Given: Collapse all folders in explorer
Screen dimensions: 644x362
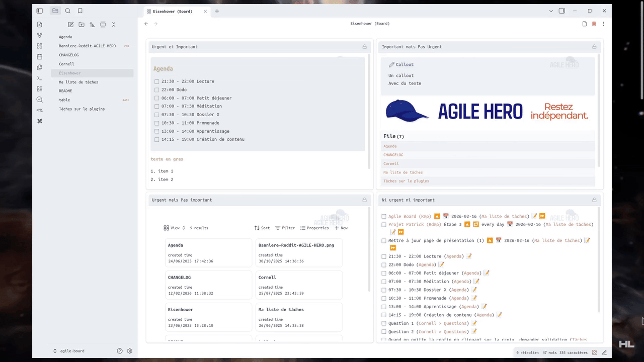Looking at the screenshot, I should [114, 24].
